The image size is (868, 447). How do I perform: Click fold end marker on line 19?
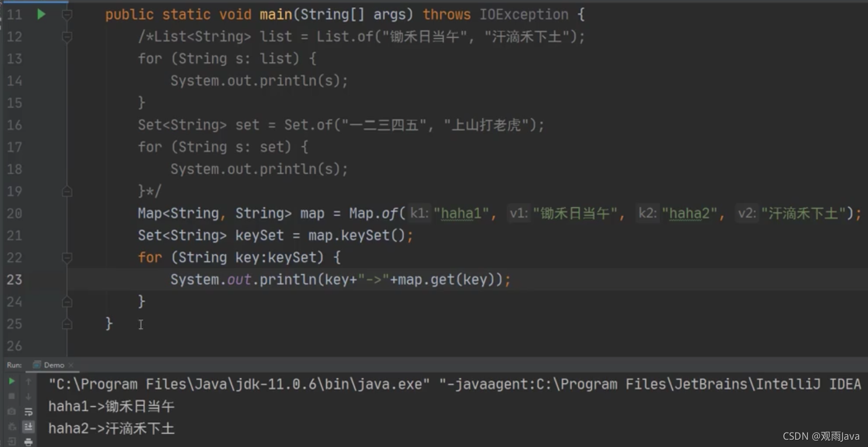pyautogui.click(x=67, y=192)
